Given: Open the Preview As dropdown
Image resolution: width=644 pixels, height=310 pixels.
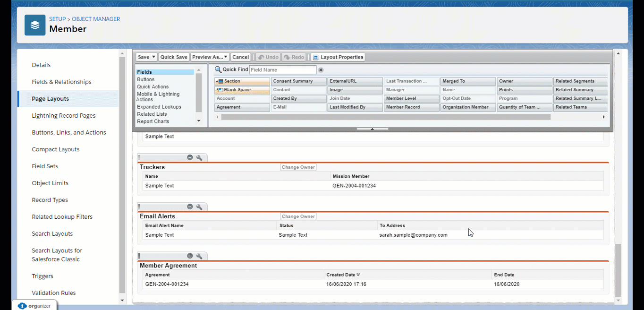Looking at the screenshot, I should (x=210, y=57).
